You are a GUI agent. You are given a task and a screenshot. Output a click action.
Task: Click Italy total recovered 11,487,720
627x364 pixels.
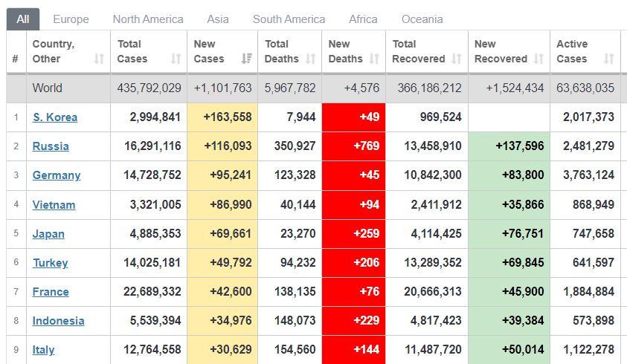point(433,350)
